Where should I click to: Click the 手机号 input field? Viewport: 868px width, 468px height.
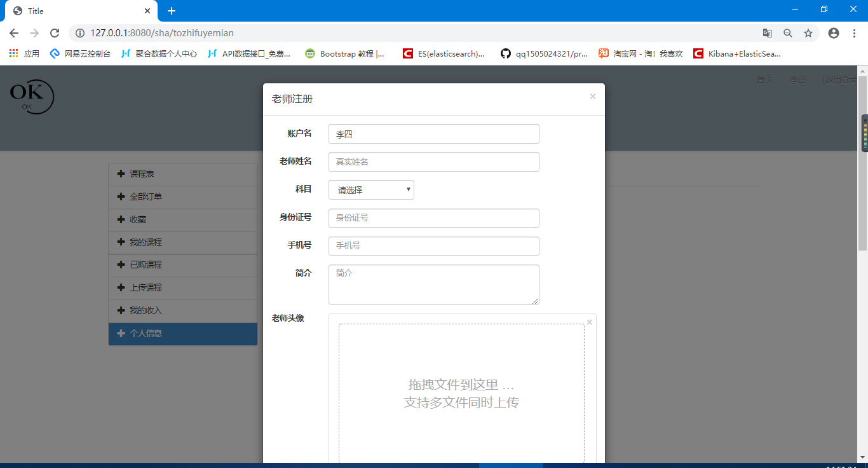[x=433, y=246]
